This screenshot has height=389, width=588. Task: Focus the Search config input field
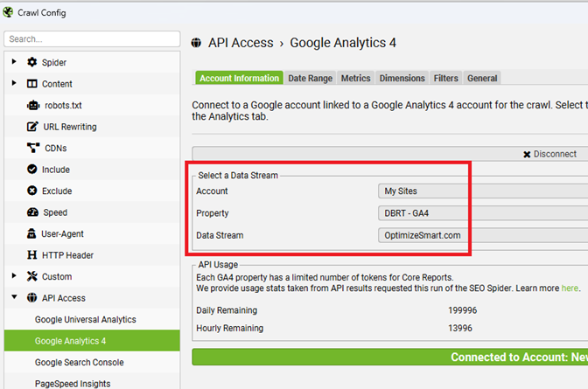92,39
